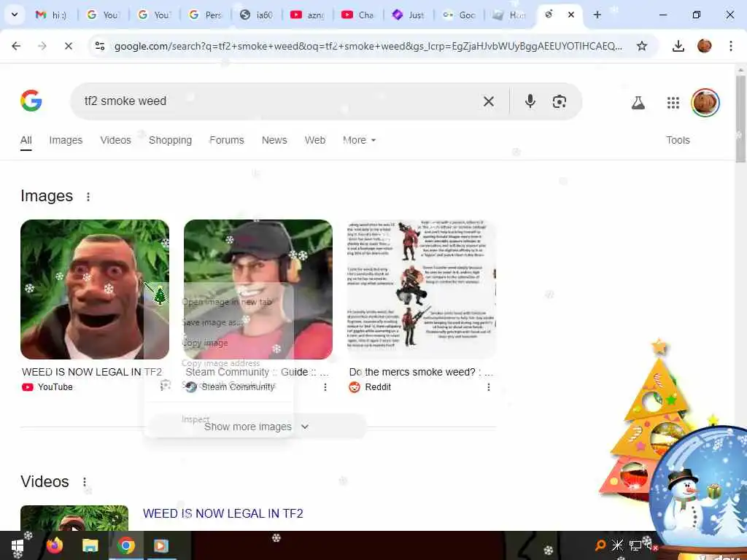The width and height of the screenshot is (747, 560).
Task: Open more options for Steam Community result
Action: (x=325, y=387)
